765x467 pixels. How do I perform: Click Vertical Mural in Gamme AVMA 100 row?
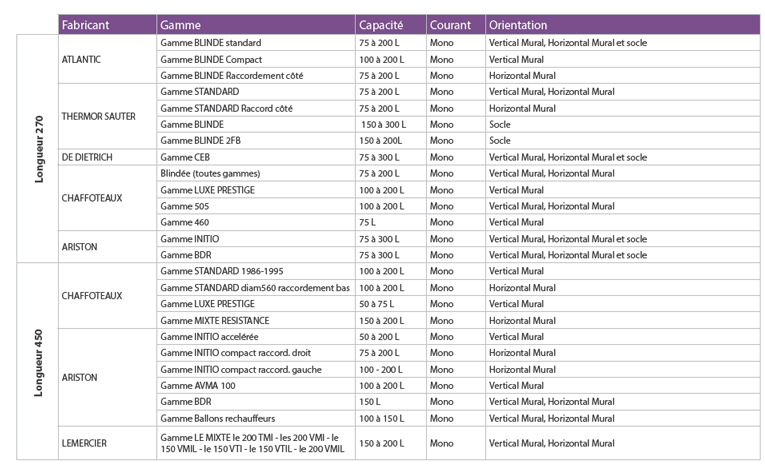(516, 386)
